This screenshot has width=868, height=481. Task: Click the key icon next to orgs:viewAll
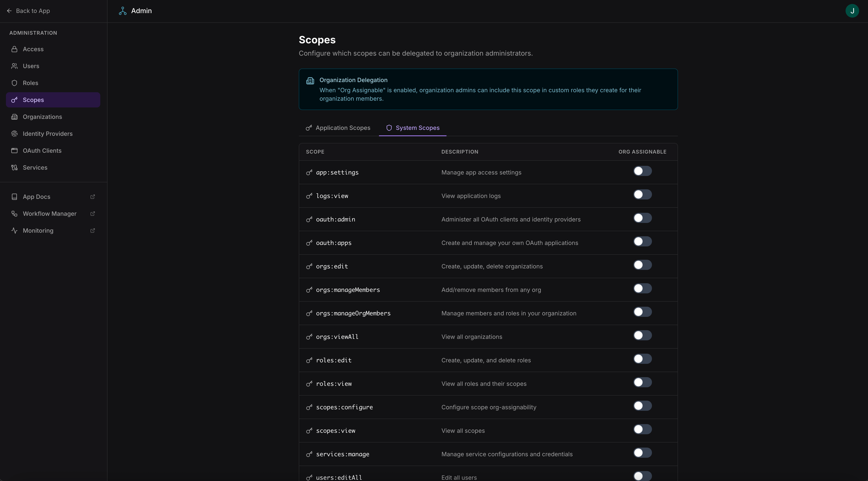point(309,337)
